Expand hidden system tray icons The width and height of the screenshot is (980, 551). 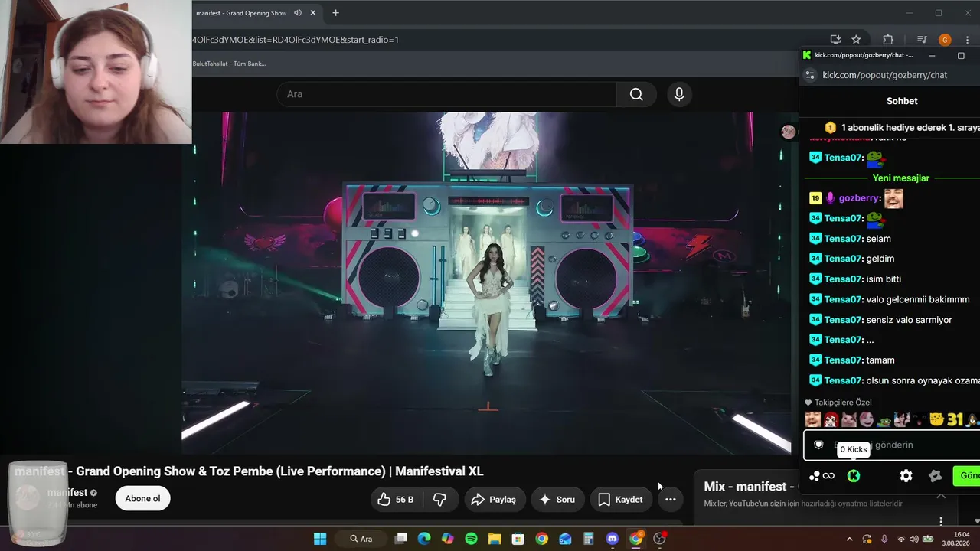pyautogui.click(x=849, y=539)
